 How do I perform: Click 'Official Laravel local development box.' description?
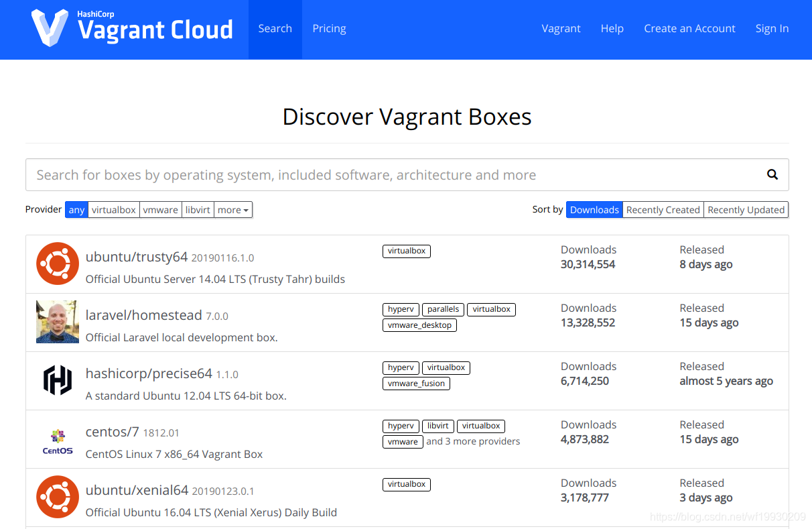tap(182, 337)
